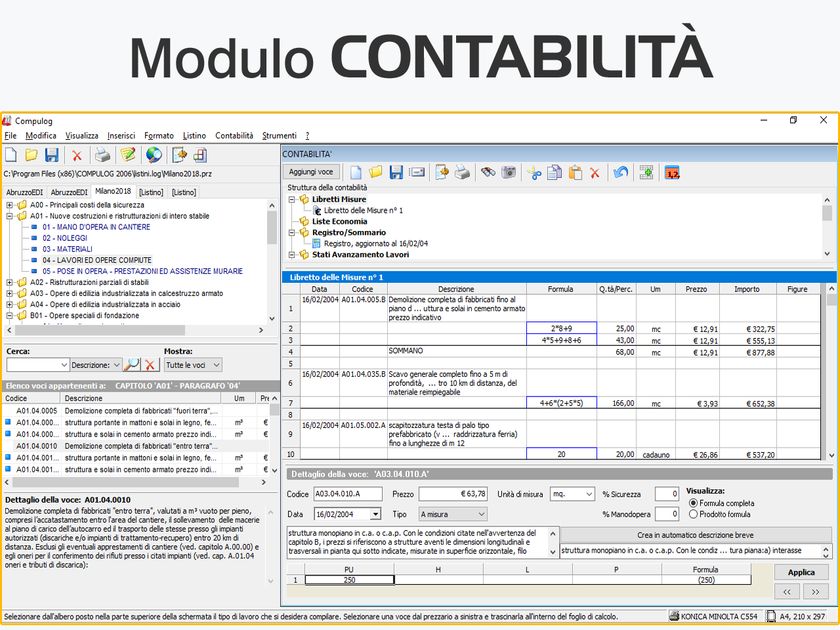840x630 pixels.
Task: Open the Tipo 'A misura' dropdown
Action: click(x=482, y=514)
